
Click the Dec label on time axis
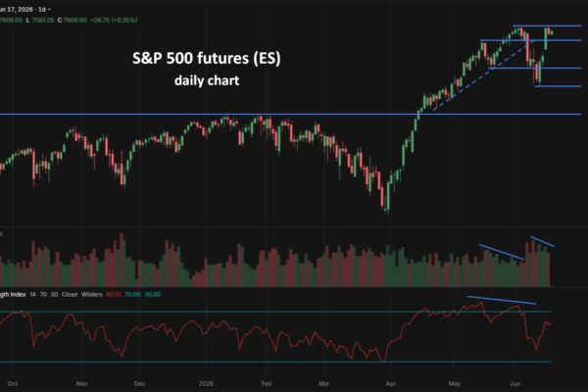pos(139,384)
